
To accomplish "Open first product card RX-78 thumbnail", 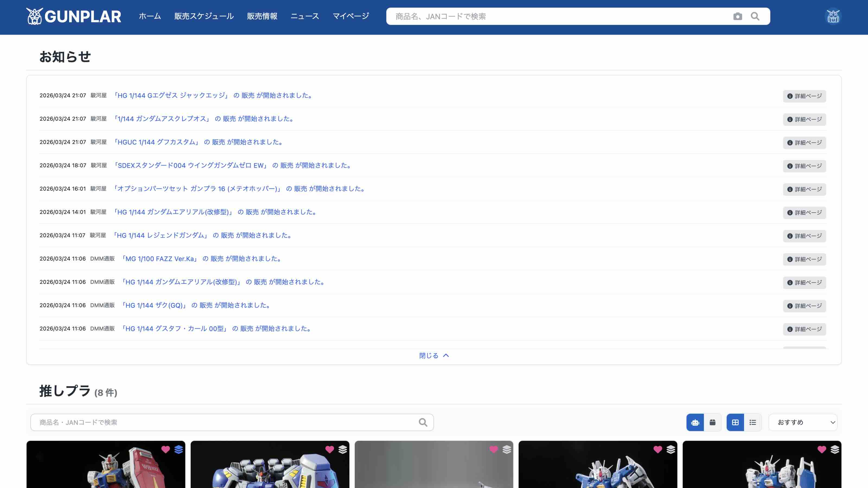I will [x=106, y=464].
